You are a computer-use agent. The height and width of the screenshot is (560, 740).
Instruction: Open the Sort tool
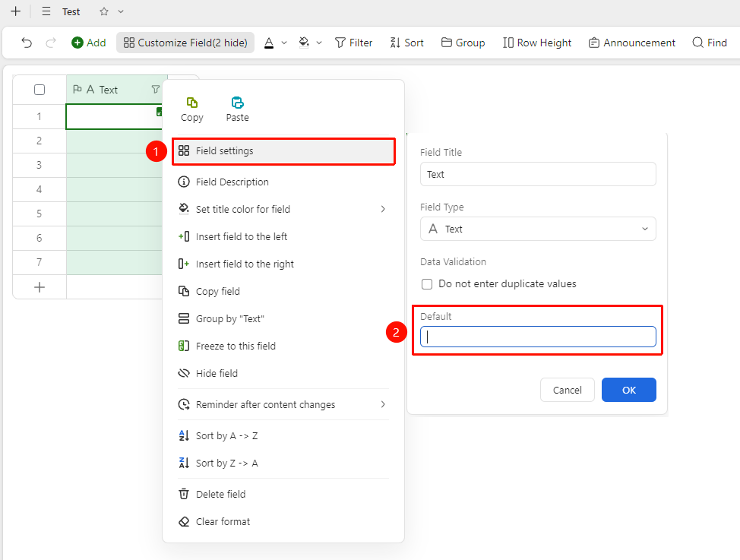[x=406, y=43]
